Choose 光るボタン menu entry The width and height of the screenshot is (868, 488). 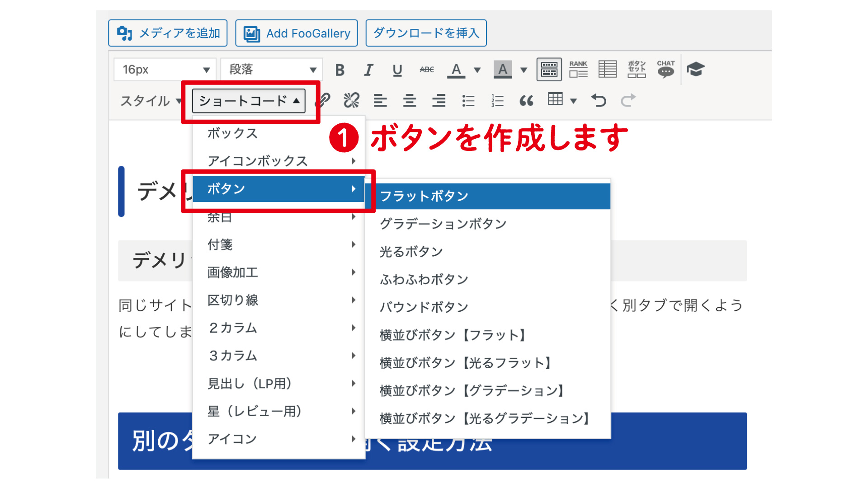[411, 252]
